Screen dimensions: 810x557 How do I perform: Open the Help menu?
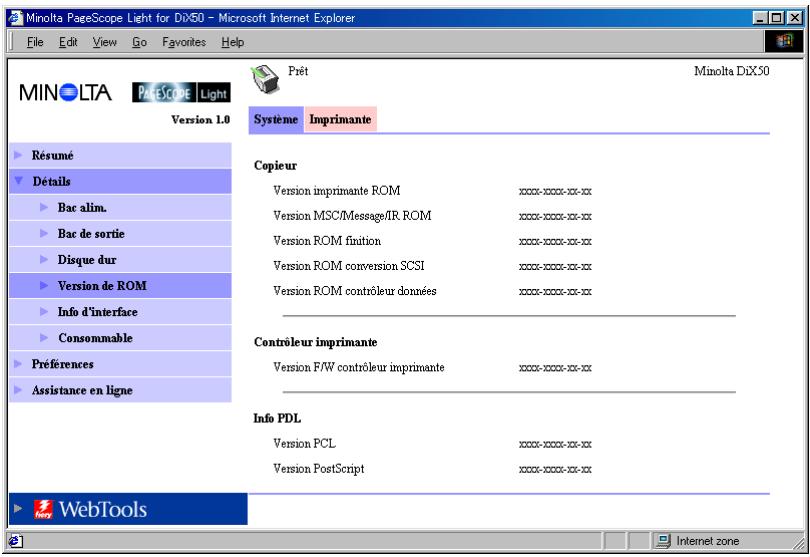click(x=232, y=42)
